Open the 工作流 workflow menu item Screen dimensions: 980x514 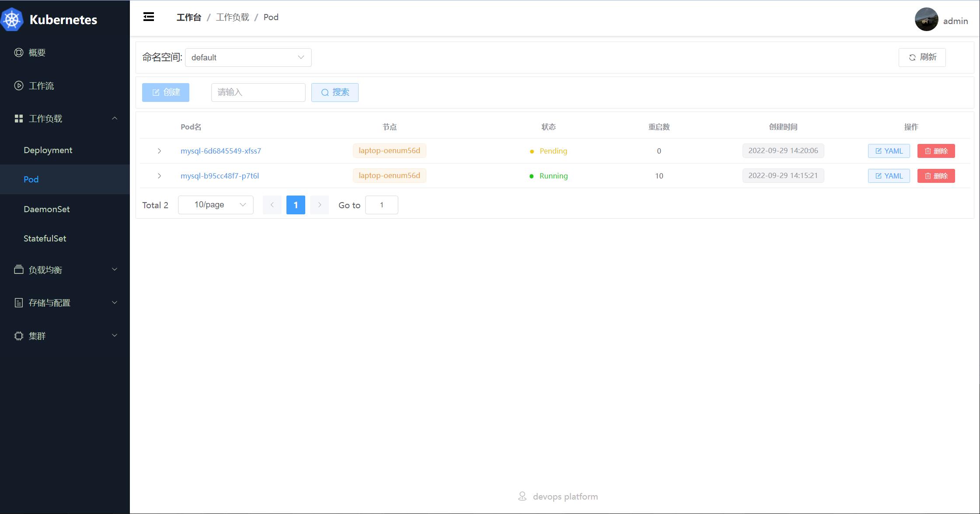tap(41, 86)
